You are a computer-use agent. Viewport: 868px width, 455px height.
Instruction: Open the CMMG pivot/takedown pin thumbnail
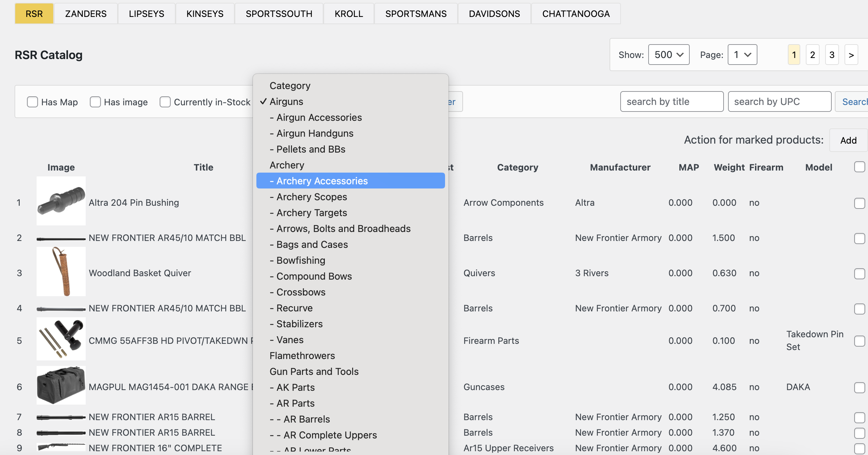click(x=61, y=339)
